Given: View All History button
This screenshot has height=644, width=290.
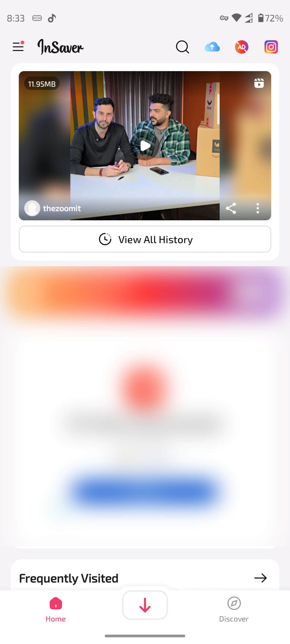Looking at the screenshot, I should pyautogui.click(x=145, y=239).
